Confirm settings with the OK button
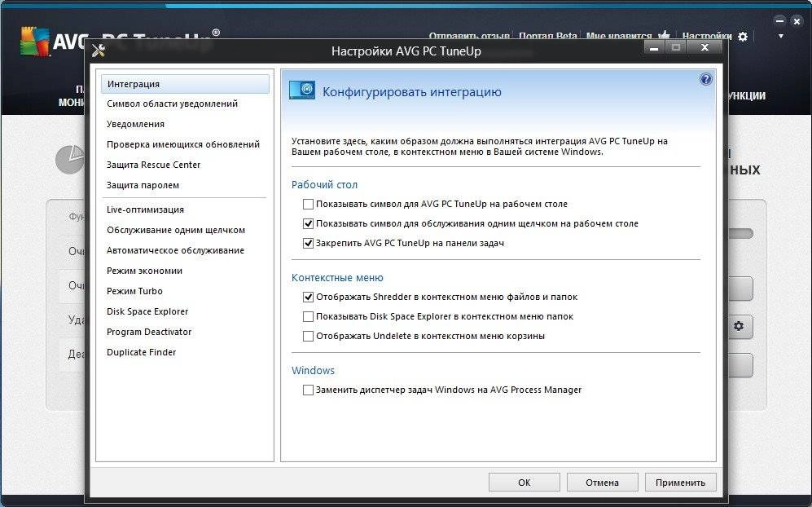The image size is (812, 507). [524, 482]
